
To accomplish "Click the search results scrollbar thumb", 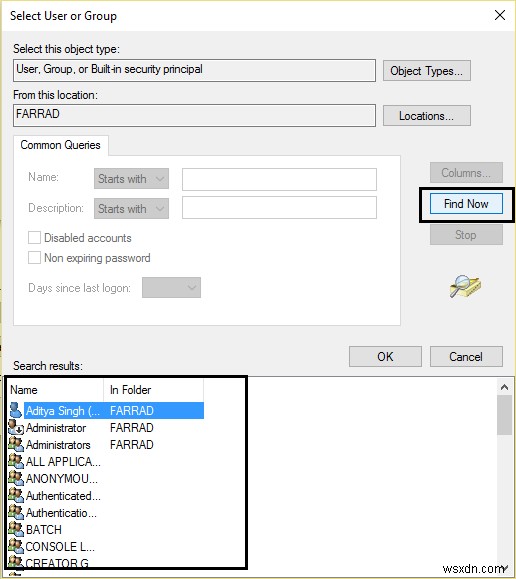I will (x=504, y=415).
